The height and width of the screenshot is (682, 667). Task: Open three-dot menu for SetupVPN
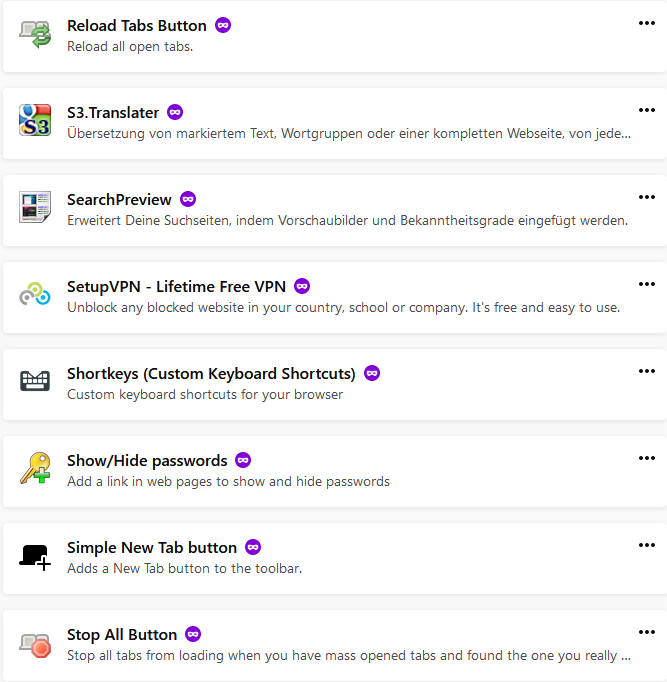[x=646, y=284]
